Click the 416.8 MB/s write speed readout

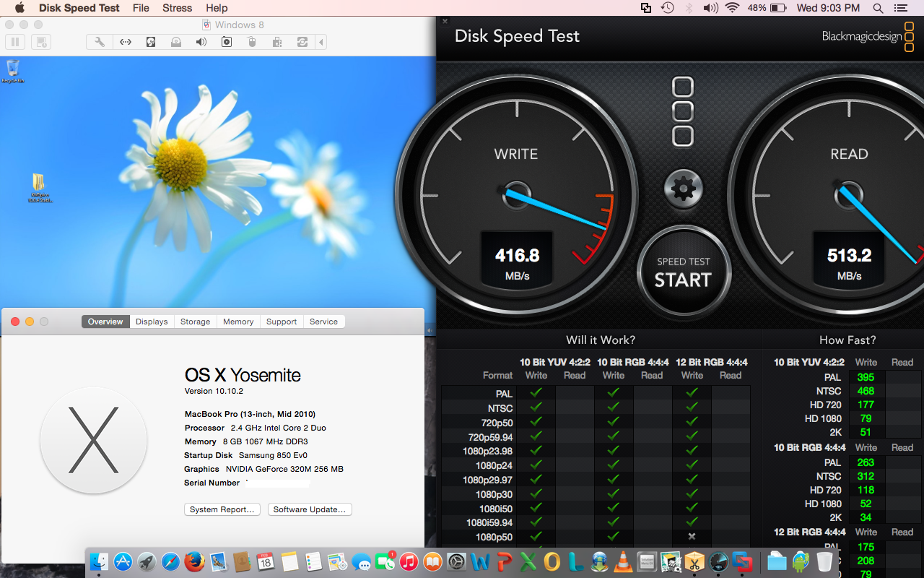pos(517,262)
